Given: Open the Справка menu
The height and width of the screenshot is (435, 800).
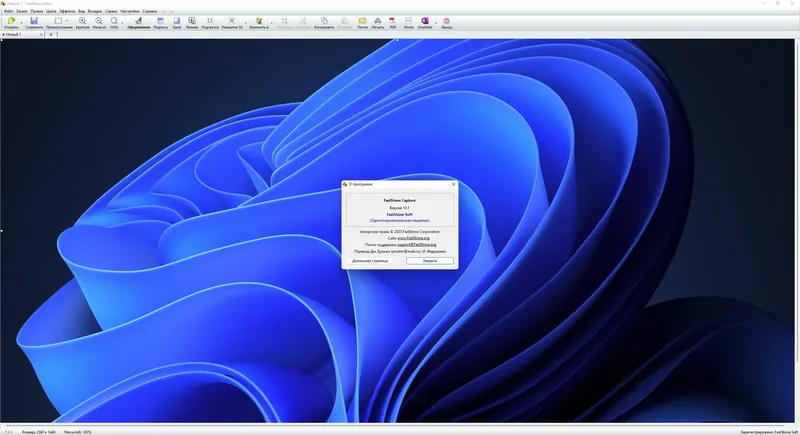Looking at the screenshot, I should click(x=150, y=11).
